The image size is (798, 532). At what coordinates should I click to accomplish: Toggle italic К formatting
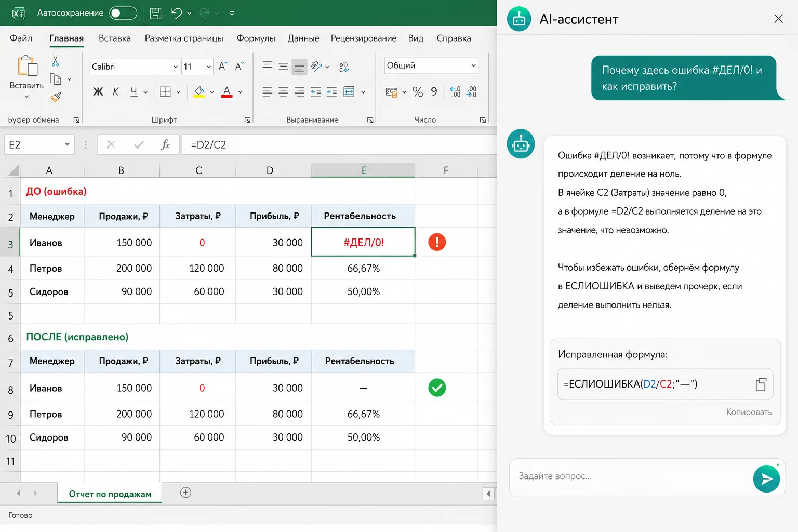pos(116,92)
